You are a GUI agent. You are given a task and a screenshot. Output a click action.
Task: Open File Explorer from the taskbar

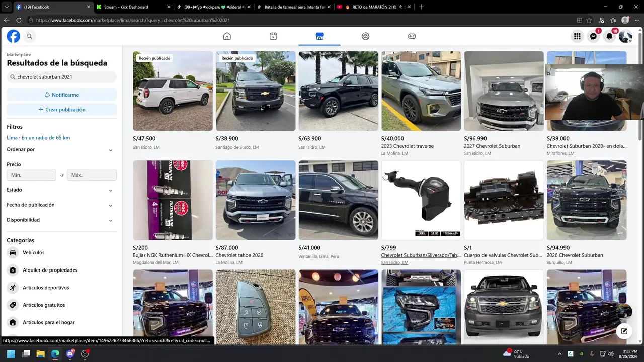(x=41, y=354)
